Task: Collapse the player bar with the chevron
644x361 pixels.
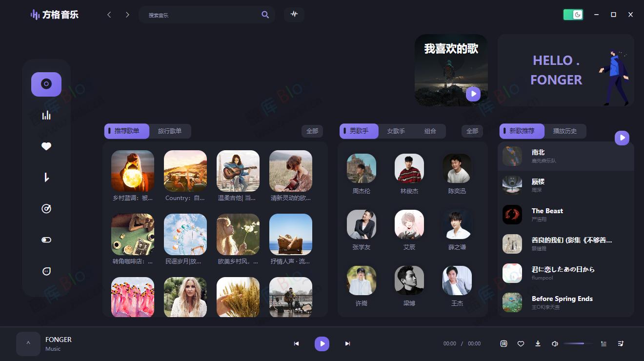Action: [28, 343]
